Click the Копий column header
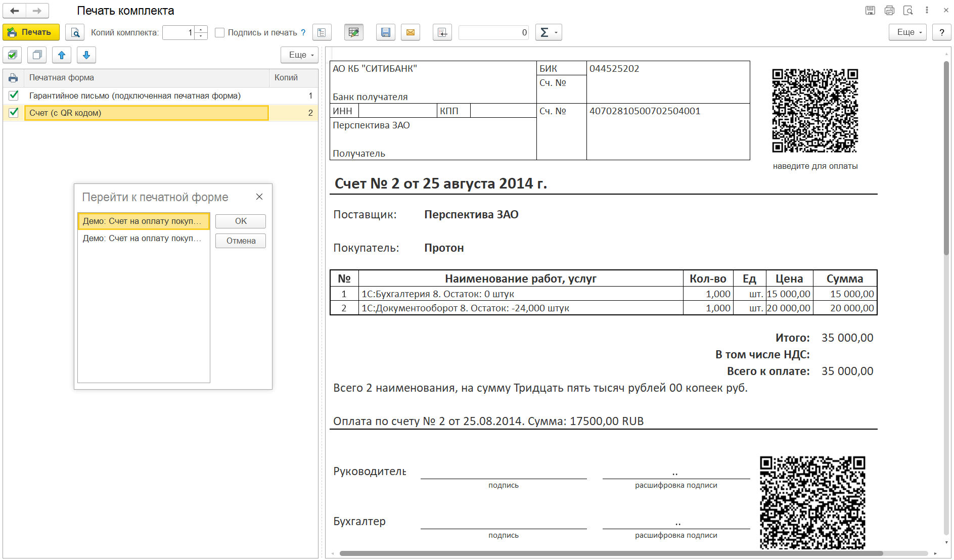This screenshot has width=954, height=560. pyautogui.click(x=293, y=78)
